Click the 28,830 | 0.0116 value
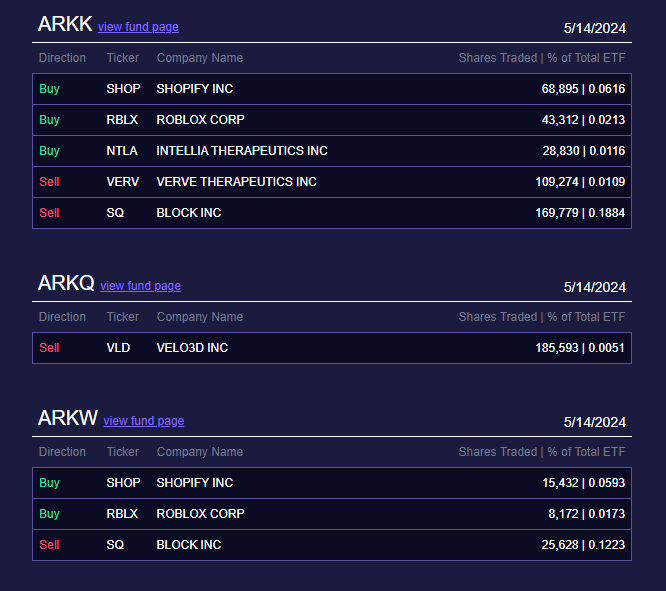Screen dimensions: 666x591 (584, 151)
